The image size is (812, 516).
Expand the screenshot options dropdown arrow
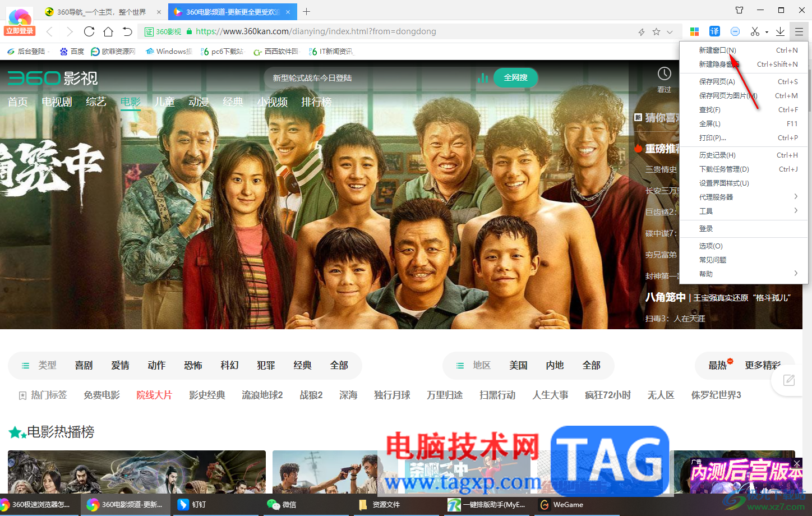[767, 32]
